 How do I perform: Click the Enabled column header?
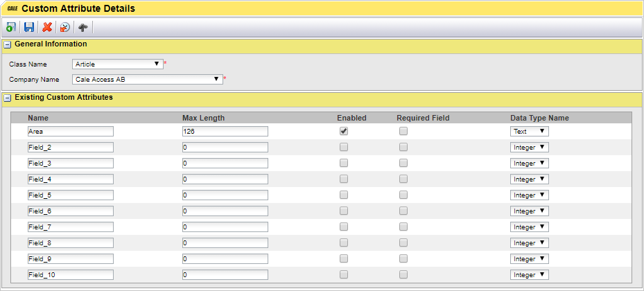coord(352,118)
